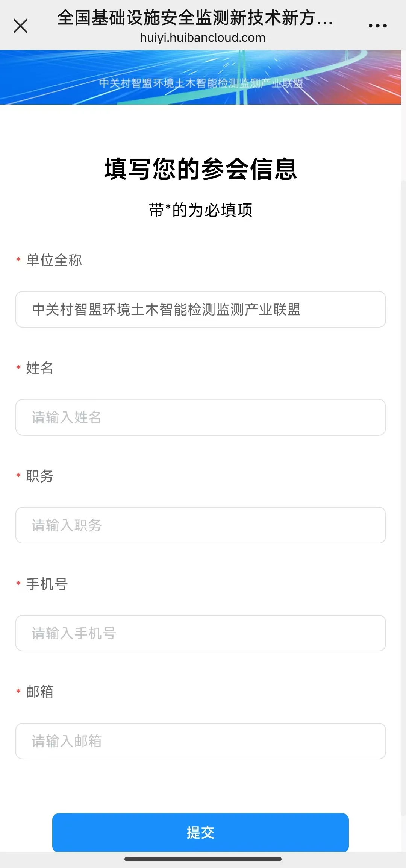
Task: Select the 请输入职务 job title field
Action: pyautogui.click(x=201, y=525)
